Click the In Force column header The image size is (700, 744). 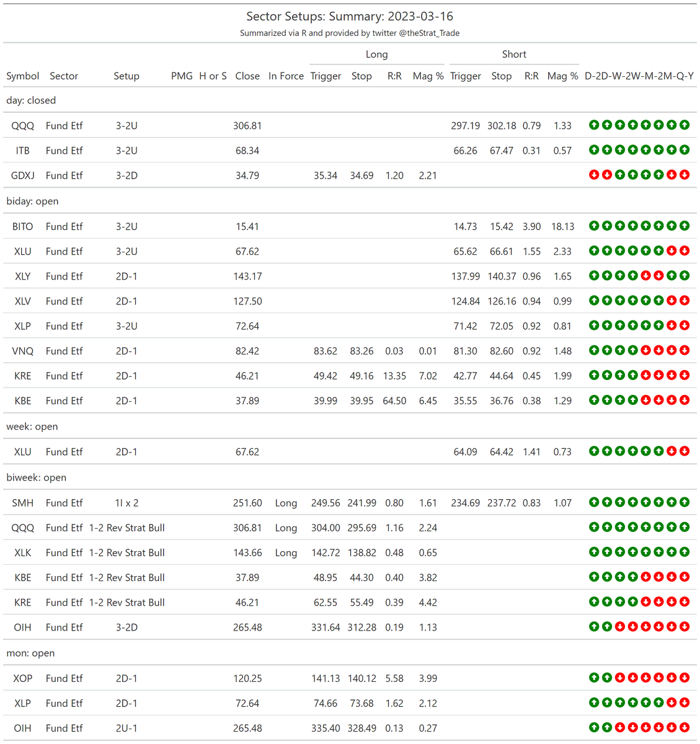[x=286, y=76]
